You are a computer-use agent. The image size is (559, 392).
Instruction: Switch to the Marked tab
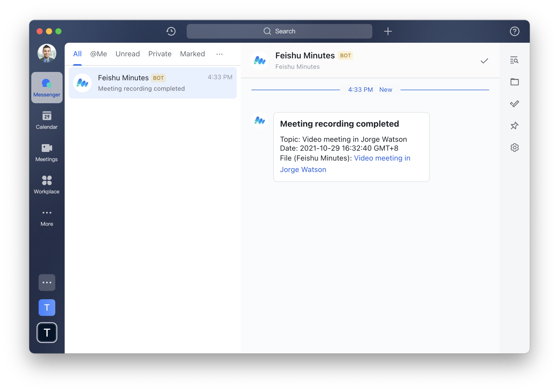pos(192,54)
